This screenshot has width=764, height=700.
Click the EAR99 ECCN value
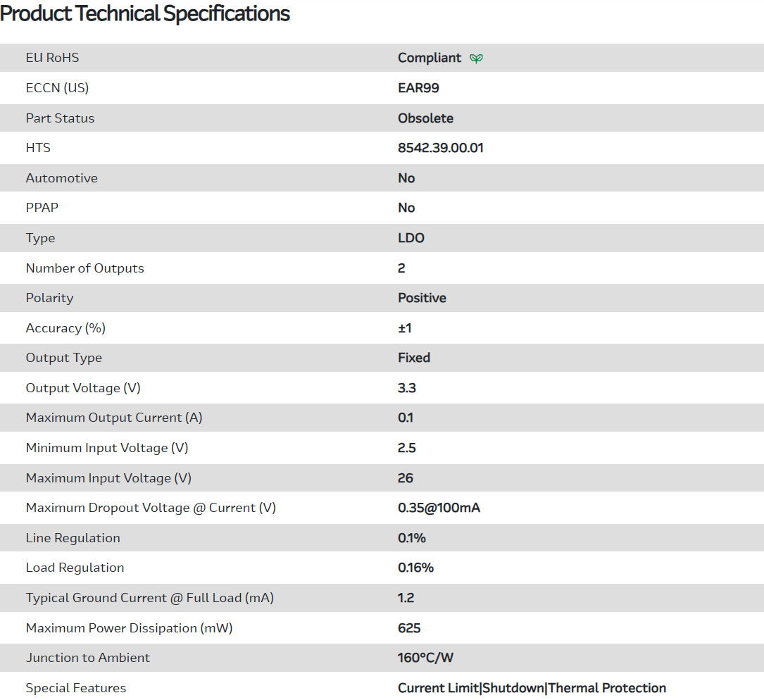[x=418, y=88]
